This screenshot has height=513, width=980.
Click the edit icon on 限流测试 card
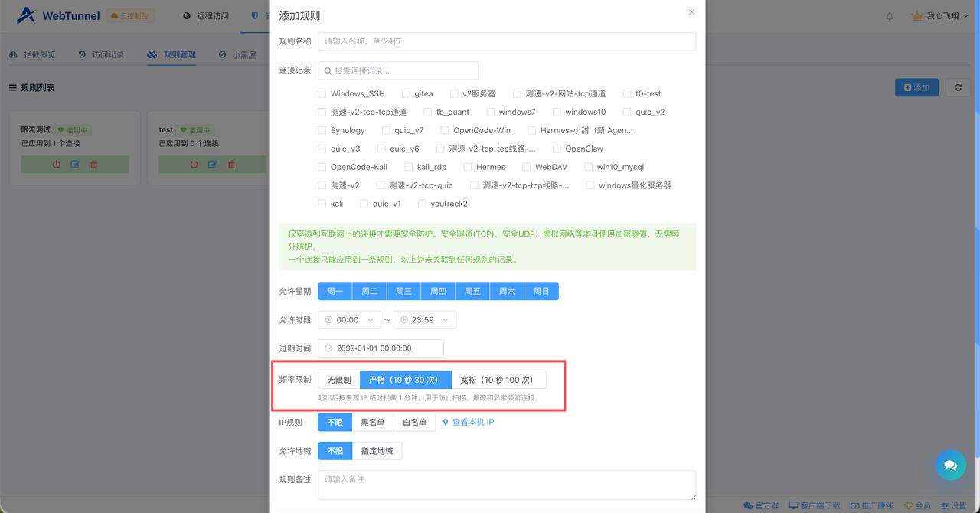tap(75, 165)
